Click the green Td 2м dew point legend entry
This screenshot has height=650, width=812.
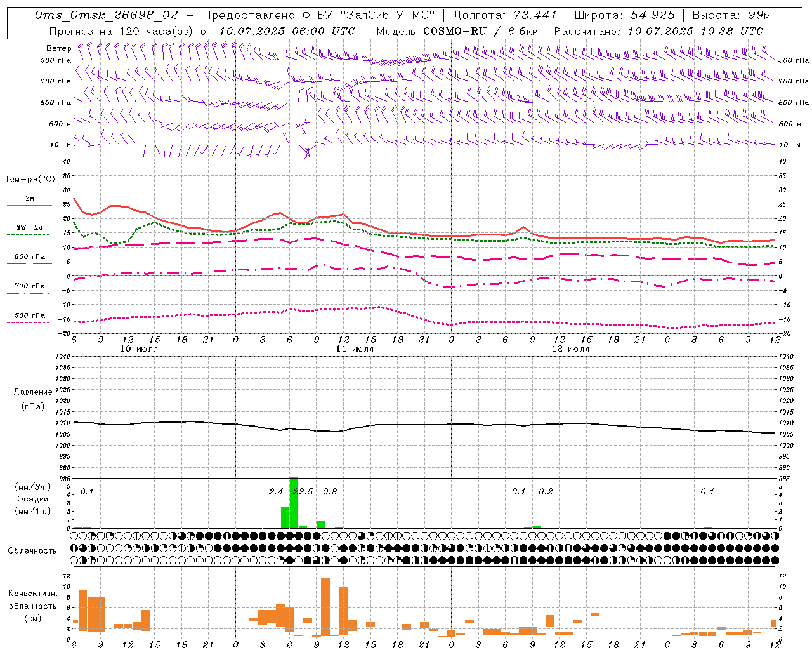click(x=29, y=230)
